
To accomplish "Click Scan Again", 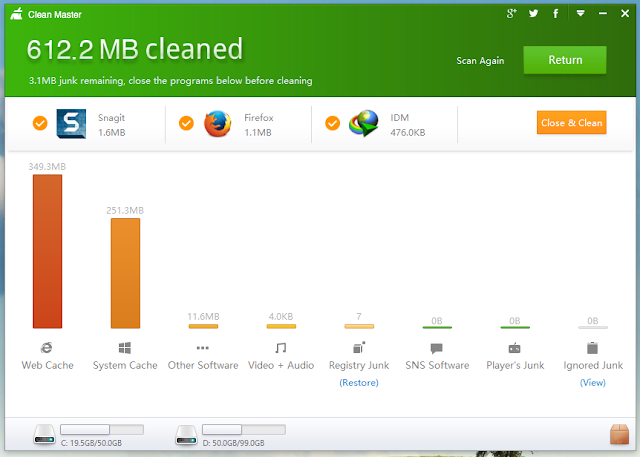I will pos(480,61).
